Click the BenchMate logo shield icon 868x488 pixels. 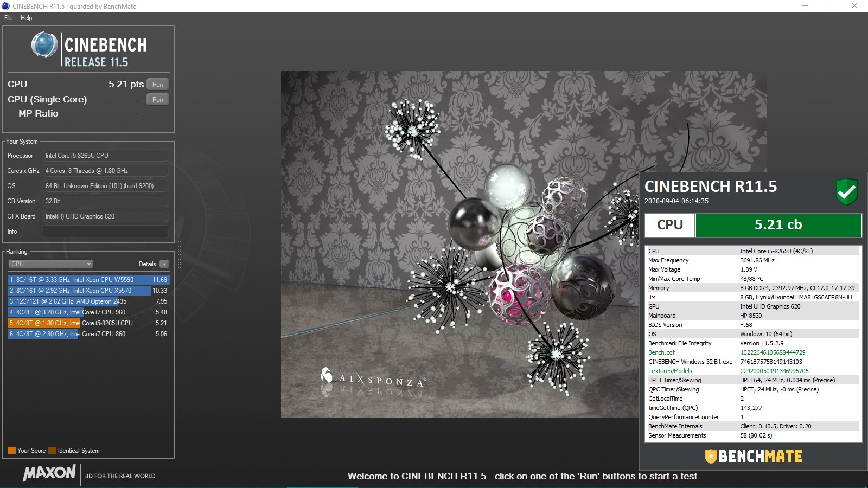[711, 457]
